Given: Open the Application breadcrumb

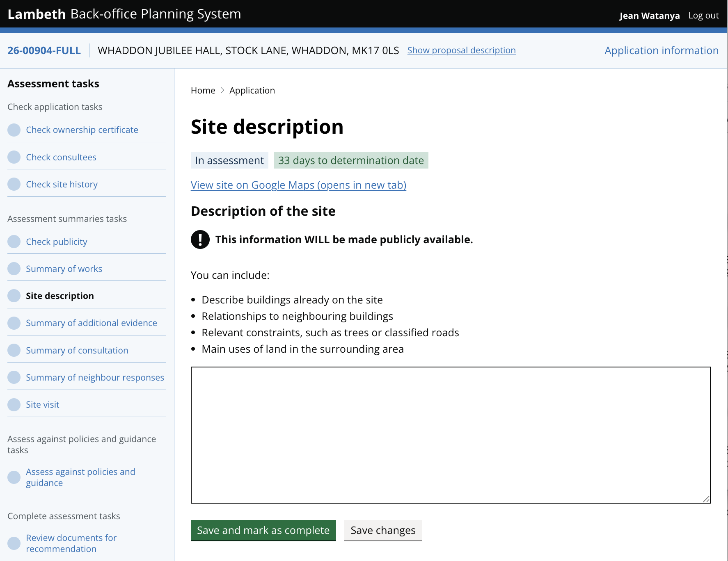Looking at the screenshot, I should tap(252, 90).
